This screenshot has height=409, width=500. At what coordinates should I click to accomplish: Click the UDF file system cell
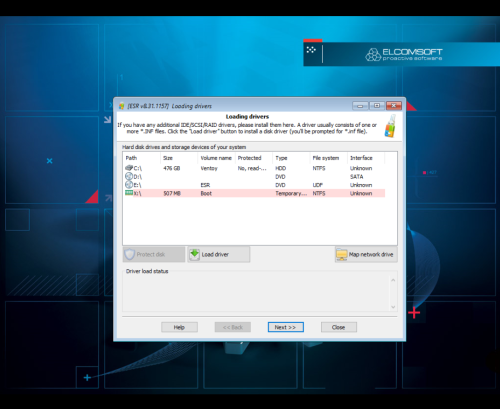pyautogui.click(x=318, y=185)
